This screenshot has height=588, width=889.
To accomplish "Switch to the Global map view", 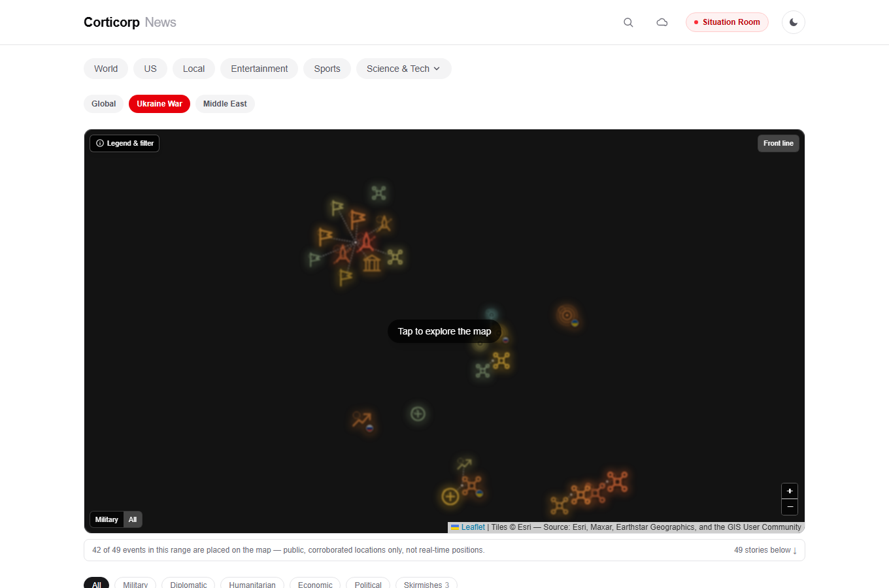I will pos(103,104).
